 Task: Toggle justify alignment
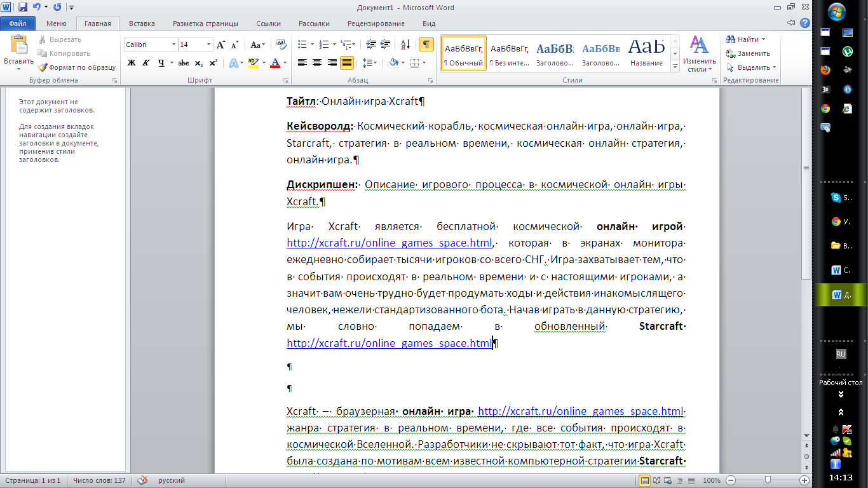(x=347, y=63)
